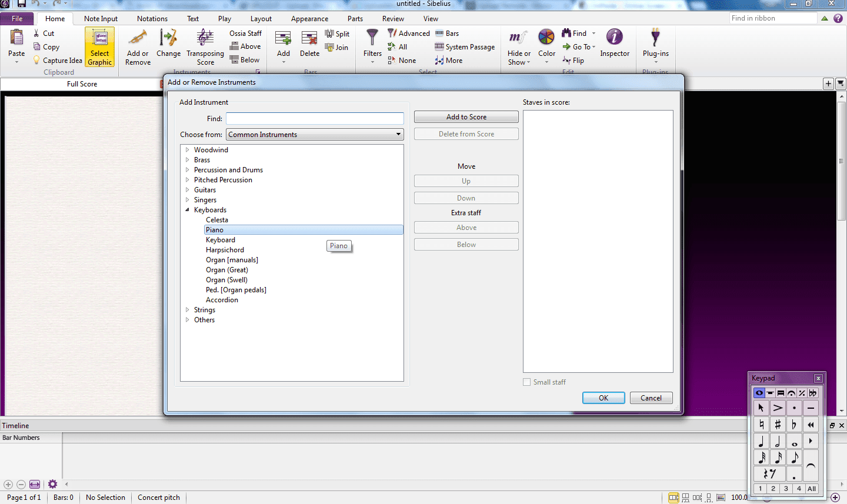
Task: Click the accent marking on Keypad
Action: [x=778, y=408]
